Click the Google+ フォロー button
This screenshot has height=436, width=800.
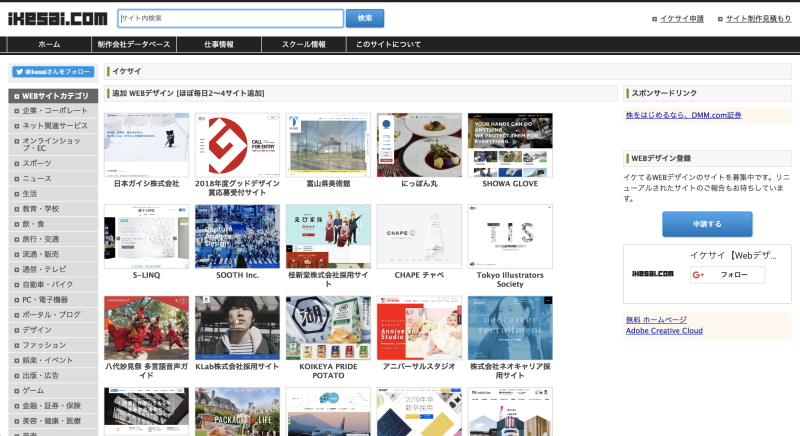tap(727, 275)
